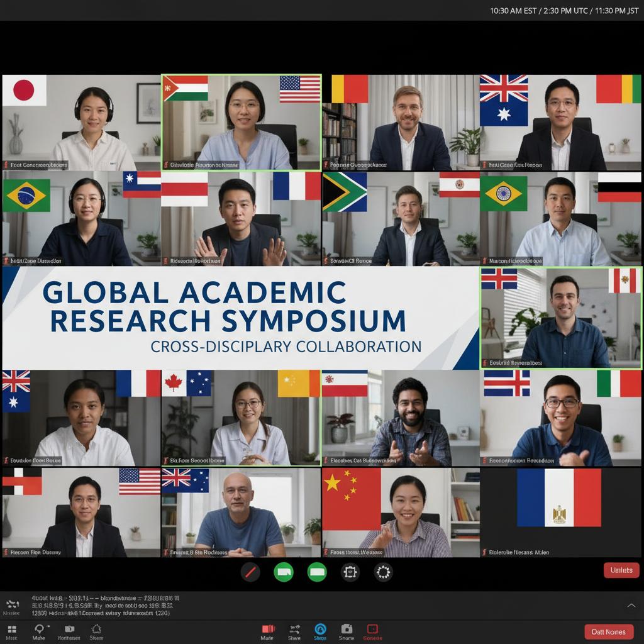The height and width of the screenshot is (644, 644).
Task: Click the square chip-shaped icon in the call controls
Action: point(350,572)
